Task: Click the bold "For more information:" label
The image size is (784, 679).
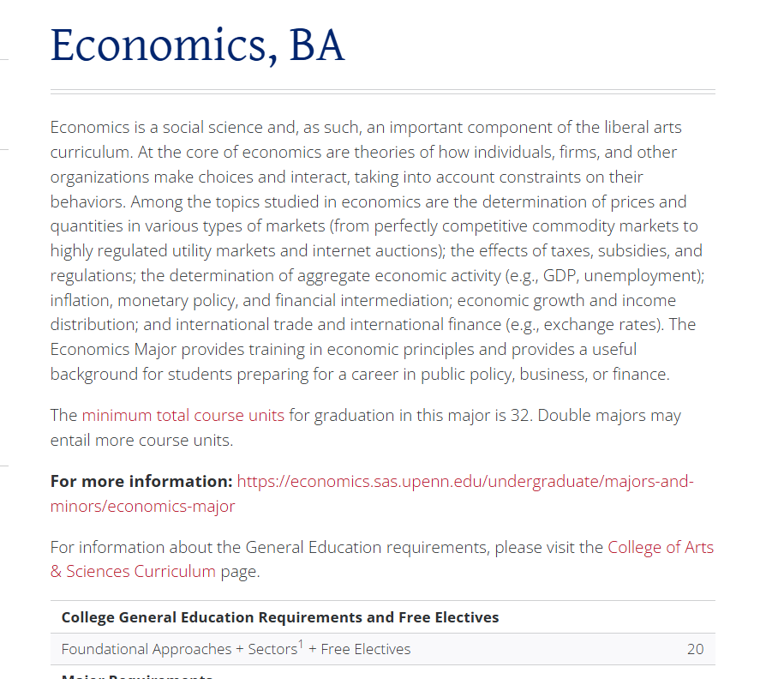Action: click(x=141, y=481)
